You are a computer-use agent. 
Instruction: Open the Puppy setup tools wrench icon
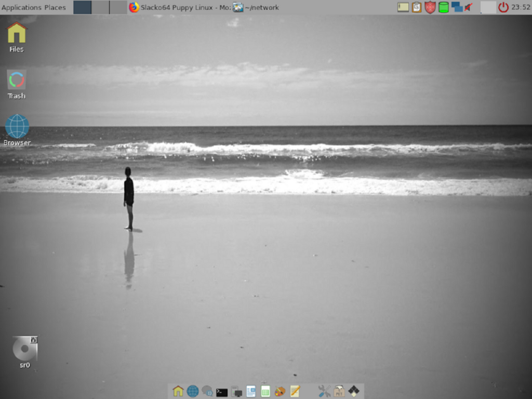pyautogui.click(x=324, y=391)
